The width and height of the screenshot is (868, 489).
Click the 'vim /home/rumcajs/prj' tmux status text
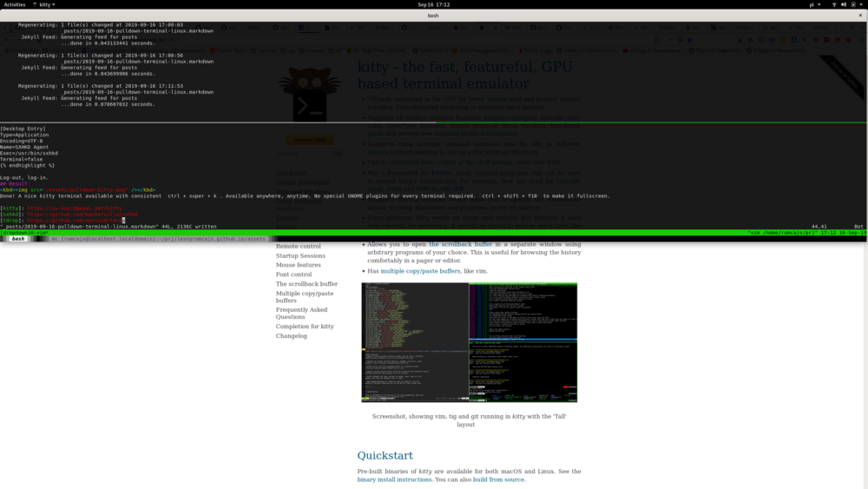click(782, 233)
